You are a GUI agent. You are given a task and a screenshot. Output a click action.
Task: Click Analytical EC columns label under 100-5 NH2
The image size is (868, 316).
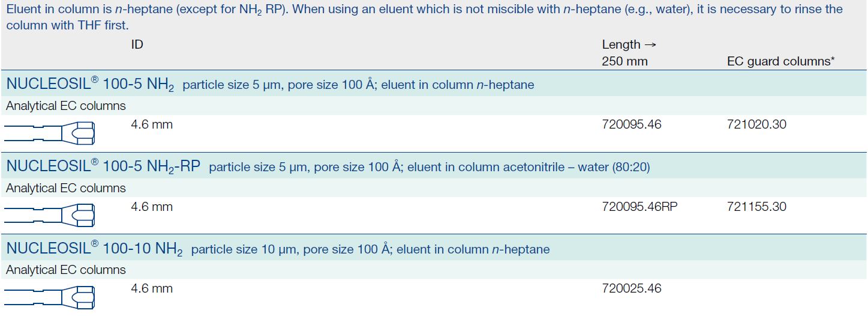[66, 106]
